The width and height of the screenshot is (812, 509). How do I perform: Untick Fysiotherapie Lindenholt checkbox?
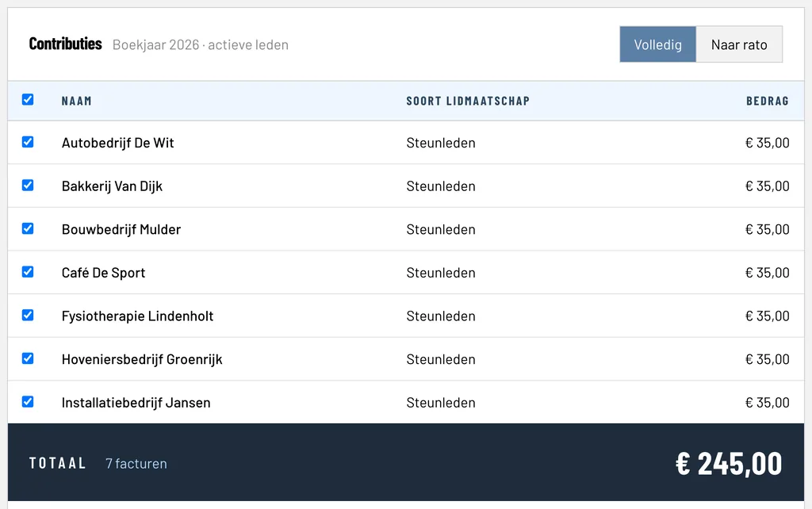coord(28,316)
